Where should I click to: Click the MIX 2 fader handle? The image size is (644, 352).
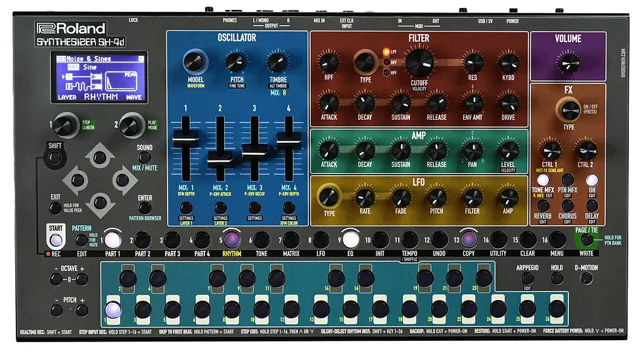220,159
